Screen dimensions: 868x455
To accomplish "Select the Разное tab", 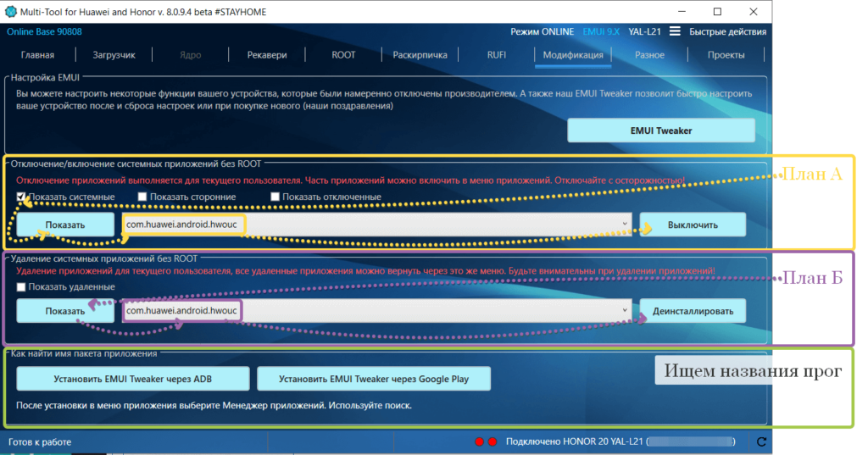I will tap(649, 54).
